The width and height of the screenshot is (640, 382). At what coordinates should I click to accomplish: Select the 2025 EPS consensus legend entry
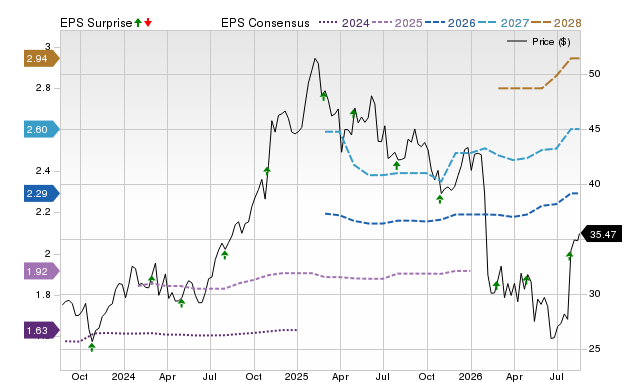[397, 23]
